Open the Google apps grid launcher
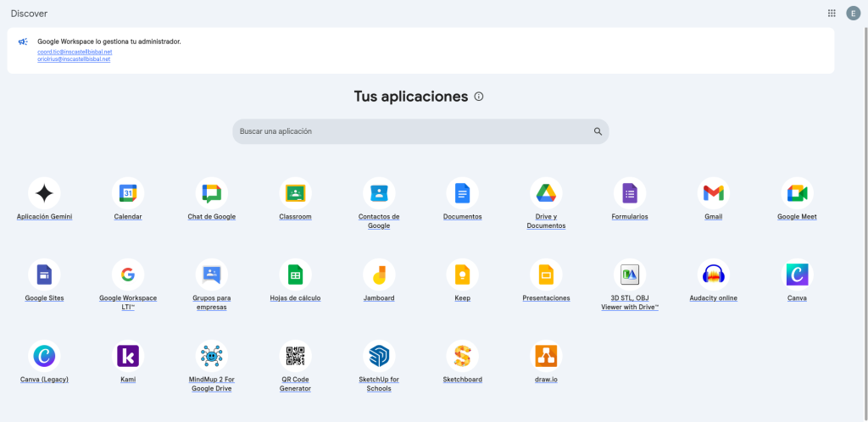Image resolution: width=868 pixels, height=422 pixels. click(x=832, y=14)
